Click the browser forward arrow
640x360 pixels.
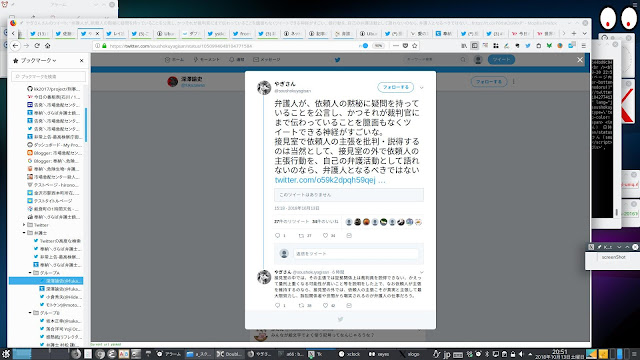point(27,46)
